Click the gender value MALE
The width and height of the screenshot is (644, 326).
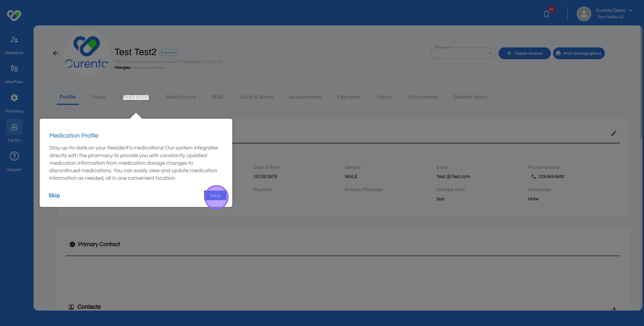[351, 176]
